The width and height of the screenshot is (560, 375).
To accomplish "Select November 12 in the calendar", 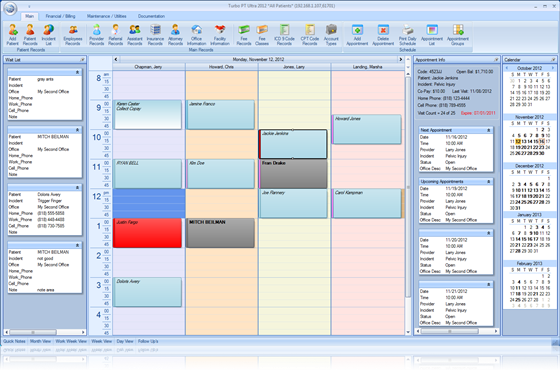I will click(518, 141).
